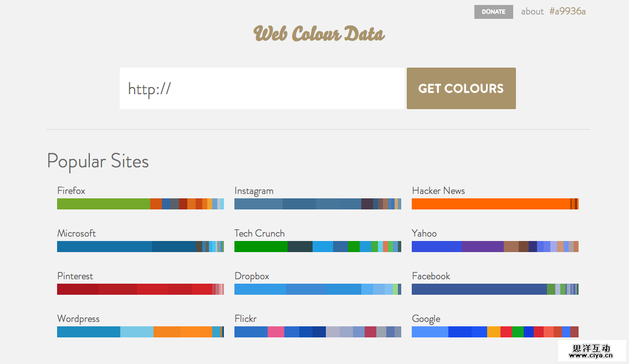Click the Get Colours button
This screenshot has width=629, height=364.
(x=461, y=89)
